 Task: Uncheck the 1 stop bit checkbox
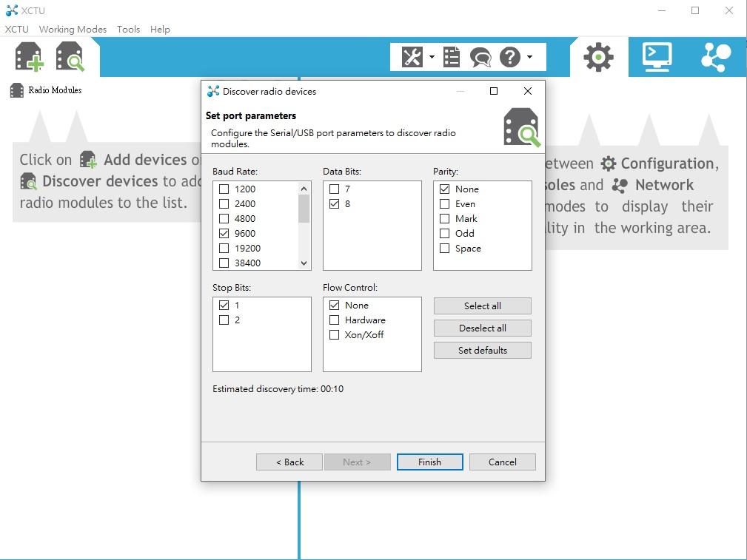point(224,306)
